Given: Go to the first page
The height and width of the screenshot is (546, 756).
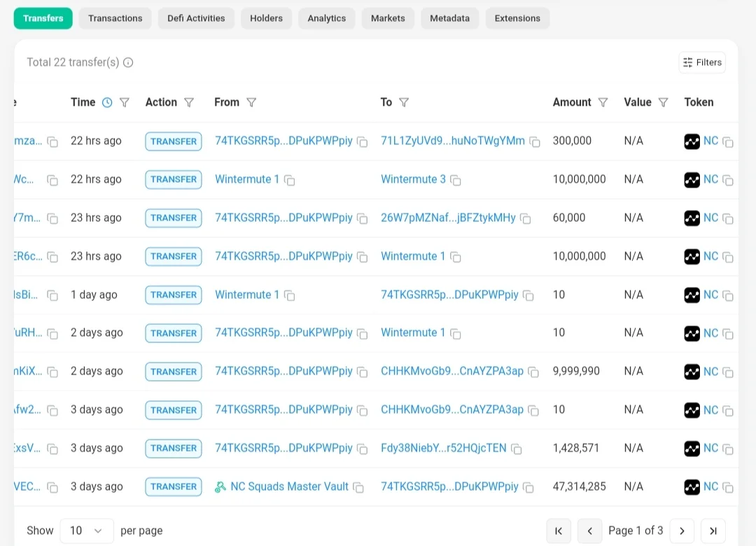Looking at the screenshot, I should (x=559, y=531).
